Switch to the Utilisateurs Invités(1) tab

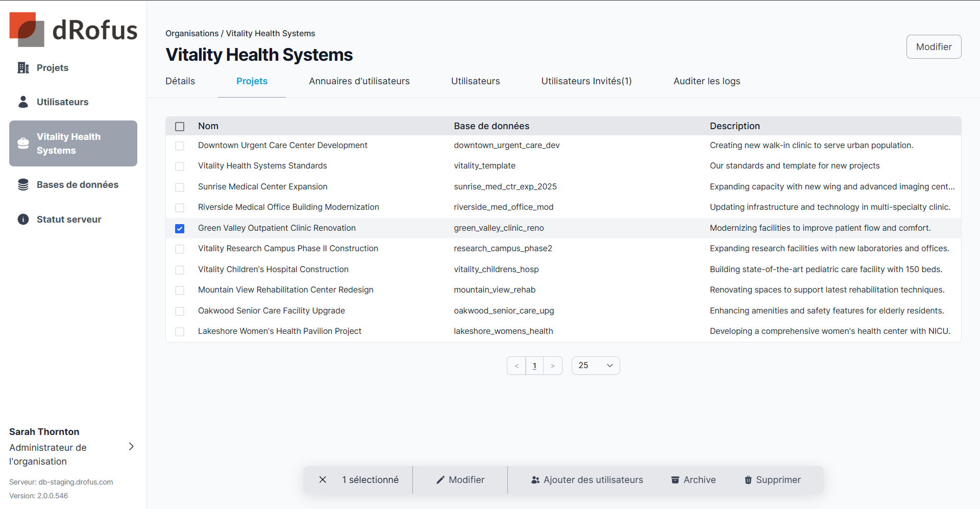(x=586, y=81)
